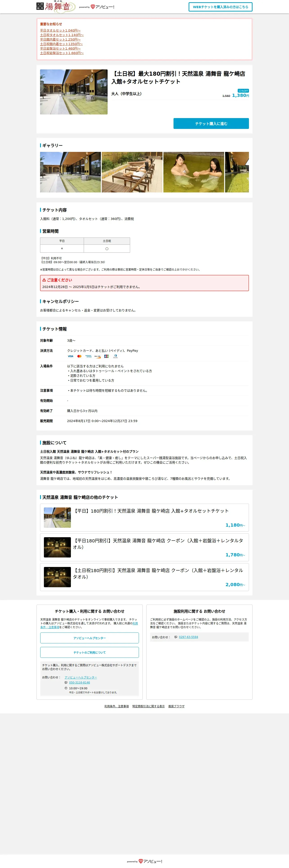
Task: Click the American Express payment icon
Action: point(88,356)
